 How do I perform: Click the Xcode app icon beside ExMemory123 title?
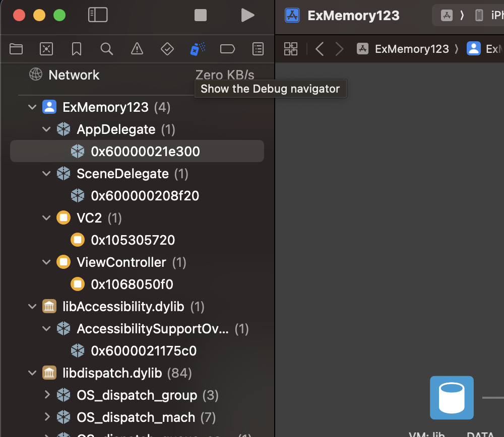pos(292,15)
